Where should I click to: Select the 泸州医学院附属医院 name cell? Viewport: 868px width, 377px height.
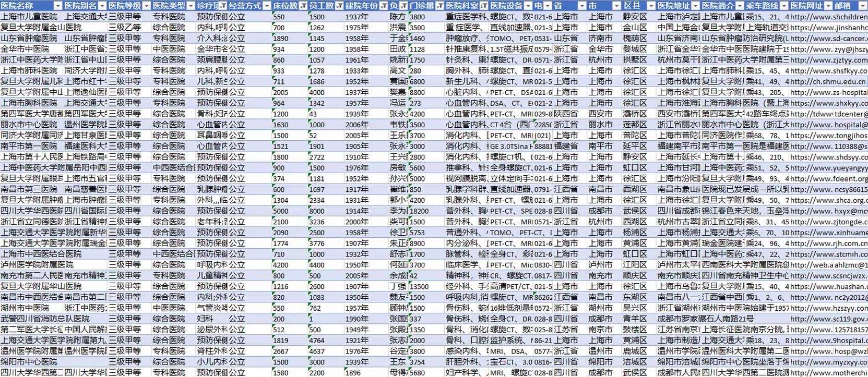pos(32,265)
